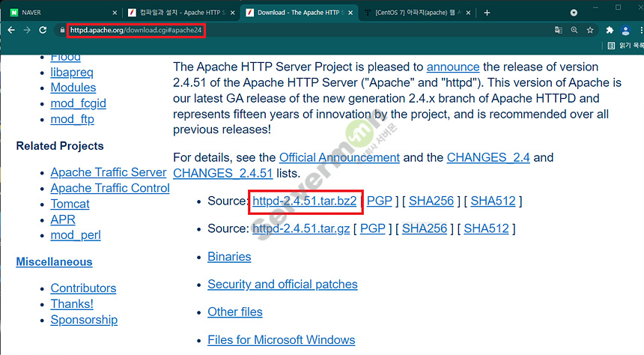Bookmark this page with the star icon

590,30
